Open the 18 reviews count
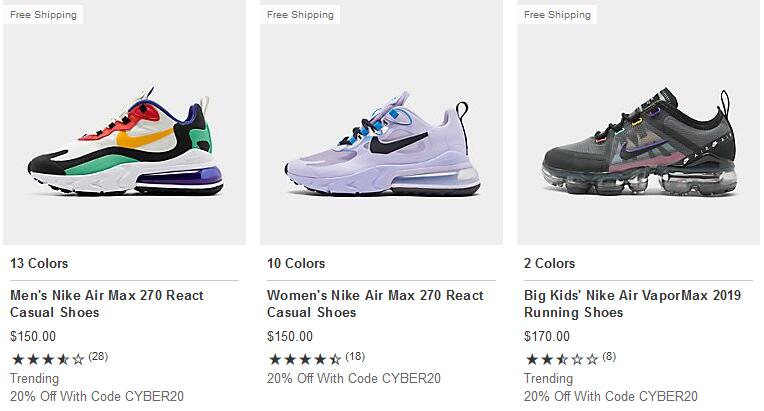 click(x=355, y=356)
